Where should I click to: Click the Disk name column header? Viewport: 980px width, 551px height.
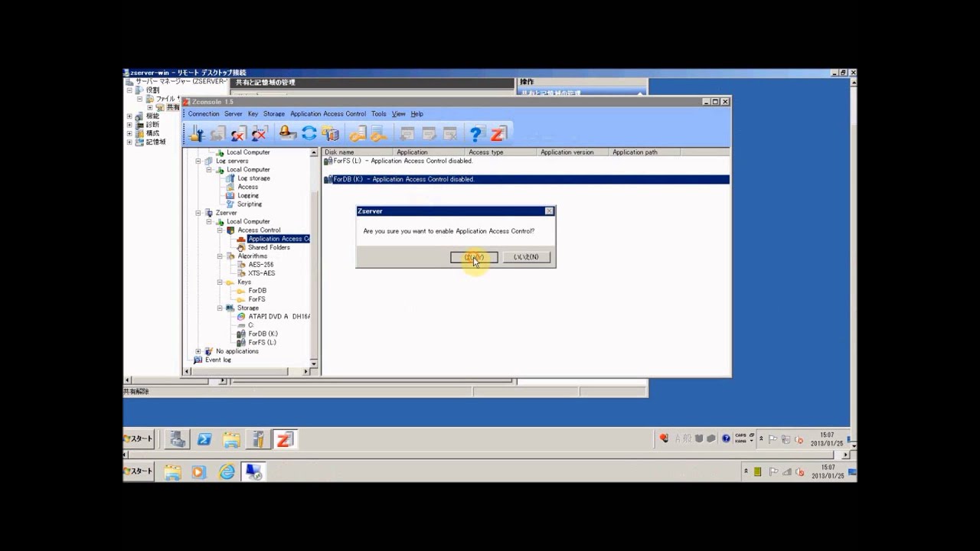tap(358, 152)
